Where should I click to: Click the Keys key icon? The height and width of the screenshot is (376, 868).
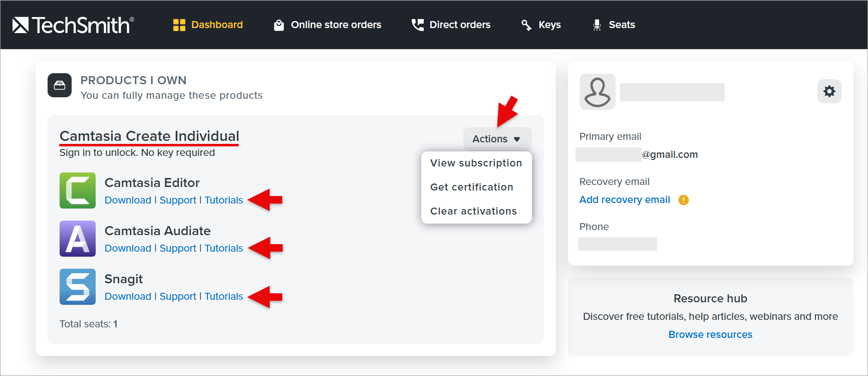click(x=526, y=25)
